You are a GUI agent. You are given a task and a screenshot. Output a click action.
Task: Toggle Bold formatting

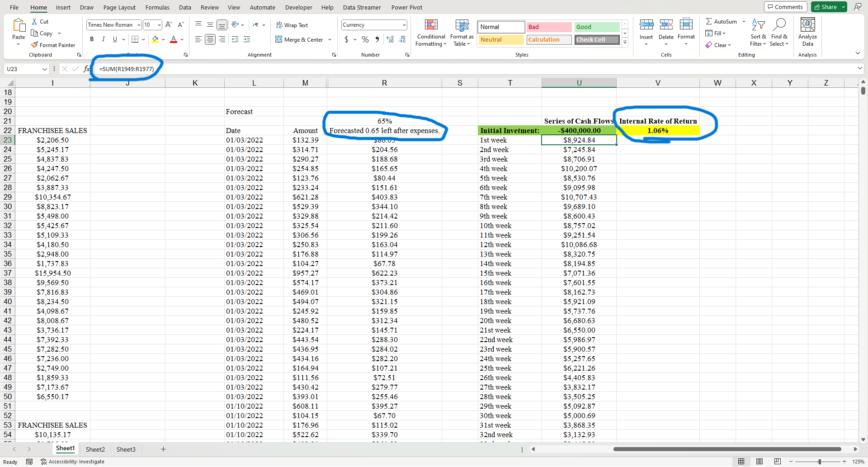[x=92, y=39]
